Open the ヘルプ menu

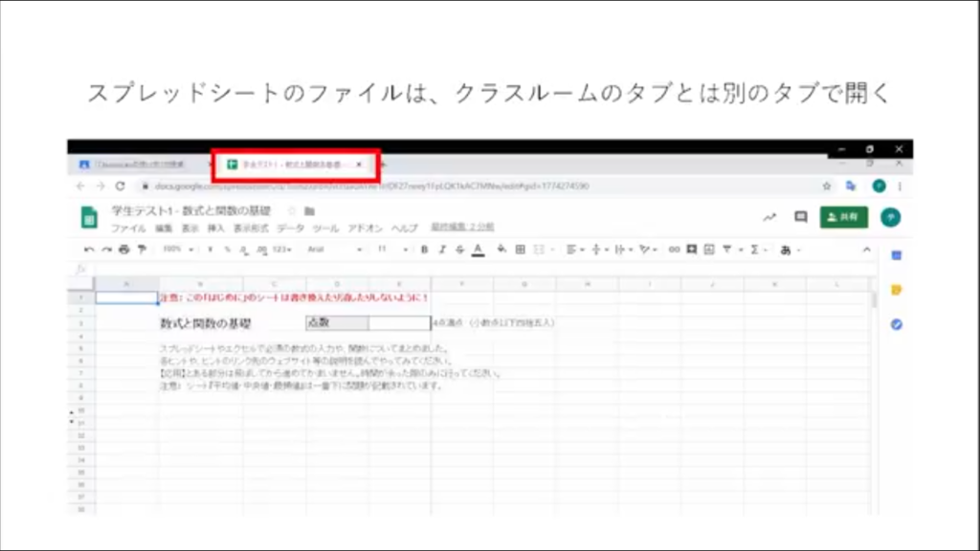405,228
